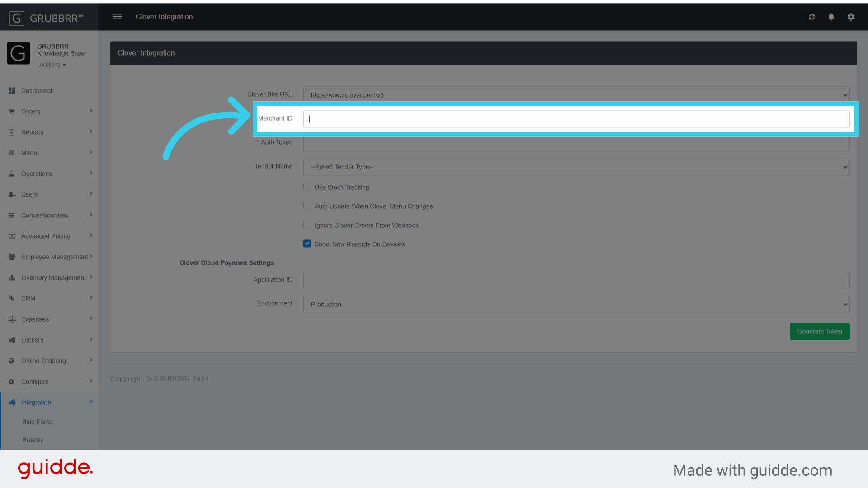Click the Users add-person icon
This screenshot has width=868, height=488.
pos(12,195)
